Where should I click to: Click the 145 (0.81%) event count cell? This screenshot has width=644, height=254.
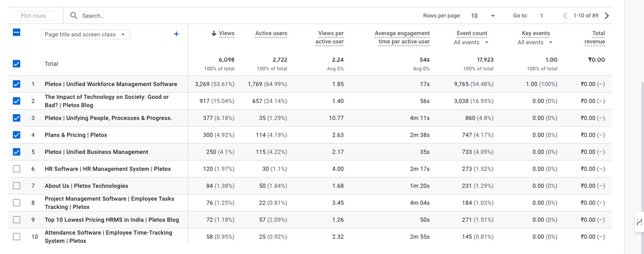(x=477, y=237)
